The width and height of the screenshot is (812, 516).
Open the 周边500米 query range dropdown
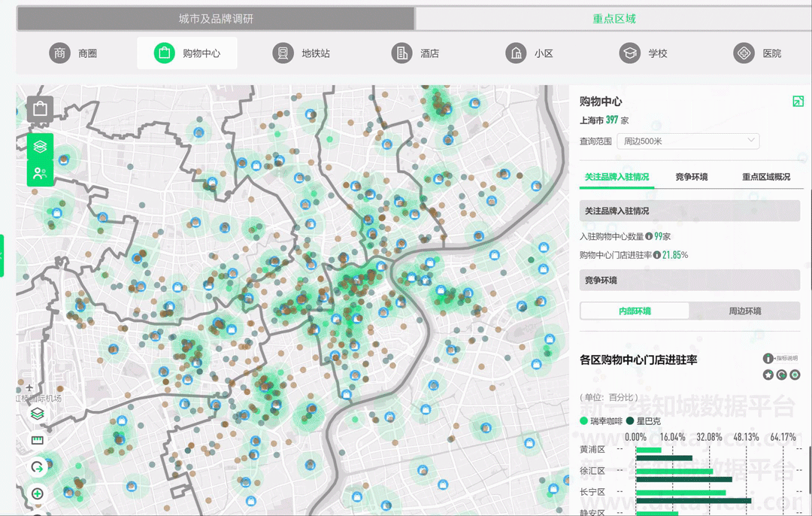(x=688, y=141)
